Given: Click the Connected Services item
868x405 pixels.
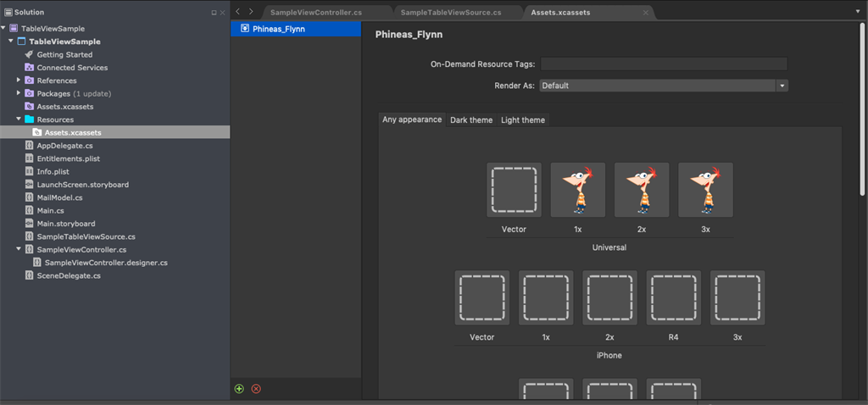Looking at the screenshot, I should pos(73,68).
